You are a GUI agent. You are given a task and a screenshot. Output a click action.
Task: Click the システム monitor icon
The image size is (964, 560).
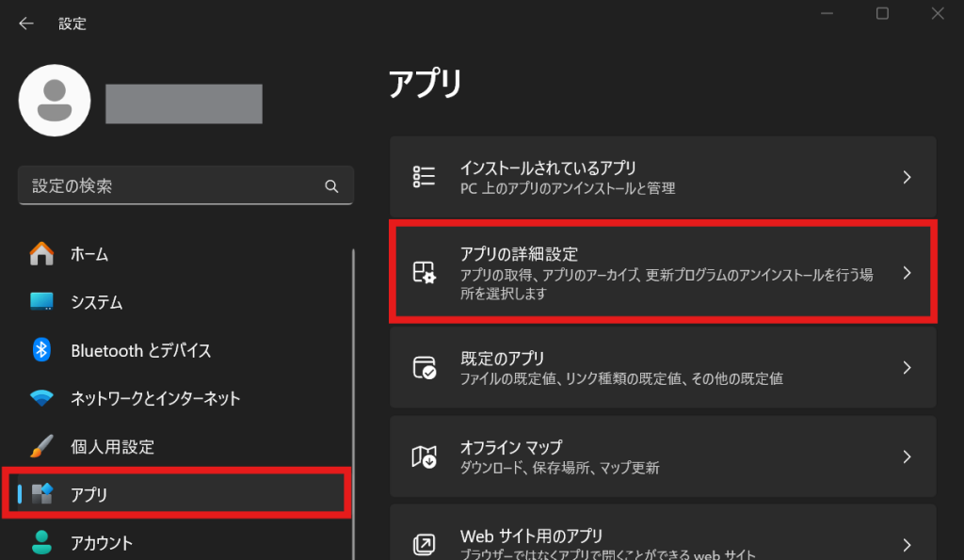click(x=41, y=301)
